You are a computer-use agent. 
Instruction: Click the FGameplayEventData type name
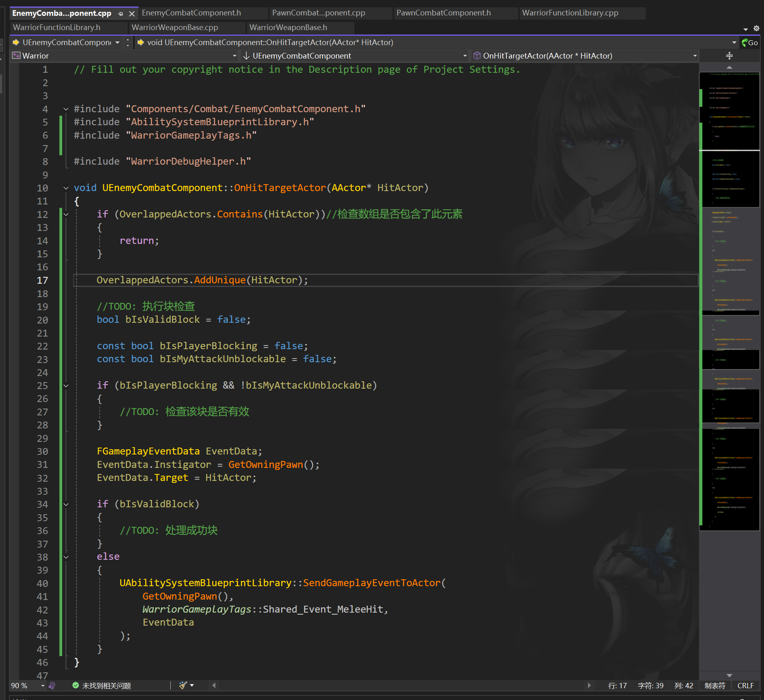[x=148, y=451]
